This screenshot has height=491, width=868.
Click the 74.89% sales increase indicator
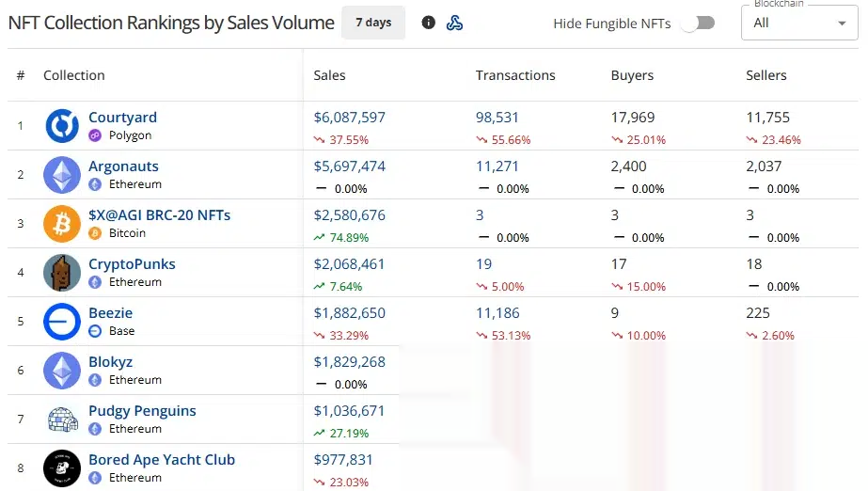click(x=341, y=237)
